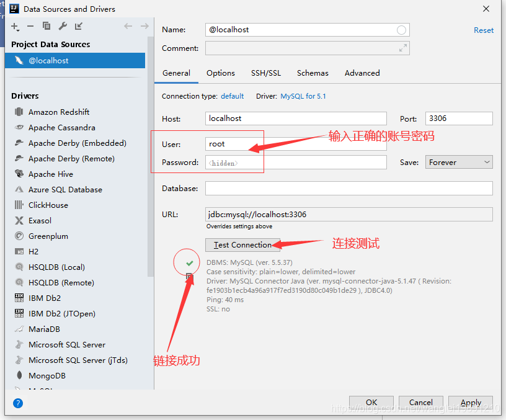Image resolution: width=506 pixels, height=420 pixels.
Task: Click the add data source plus icon
Action: tap(15, 27)
